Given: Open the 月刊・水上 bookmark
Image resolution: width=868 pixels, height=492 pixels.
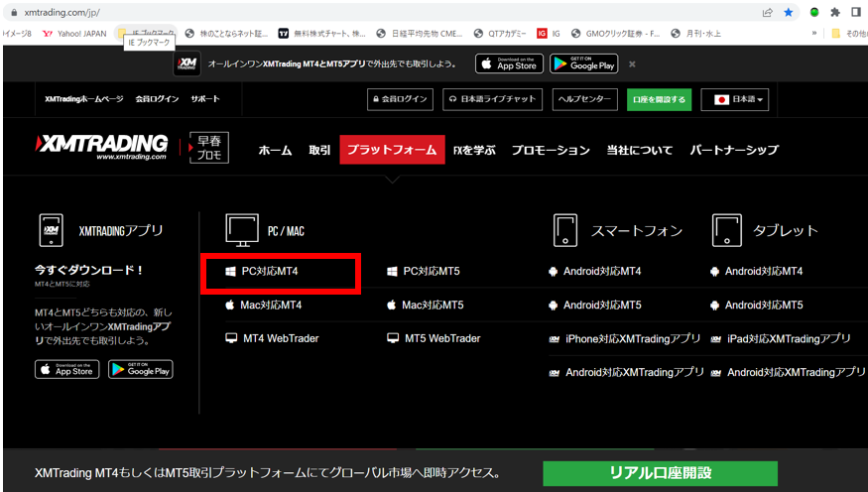Looking at the screenshot, I should [695, 34].
